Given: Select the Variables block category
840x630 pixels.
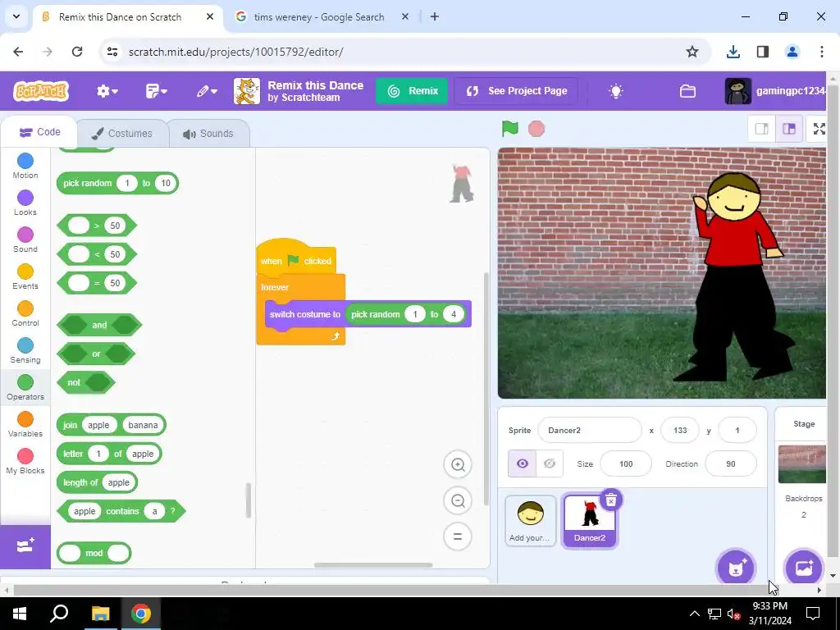Looking at the screenshot, I should tap(25, 425).
